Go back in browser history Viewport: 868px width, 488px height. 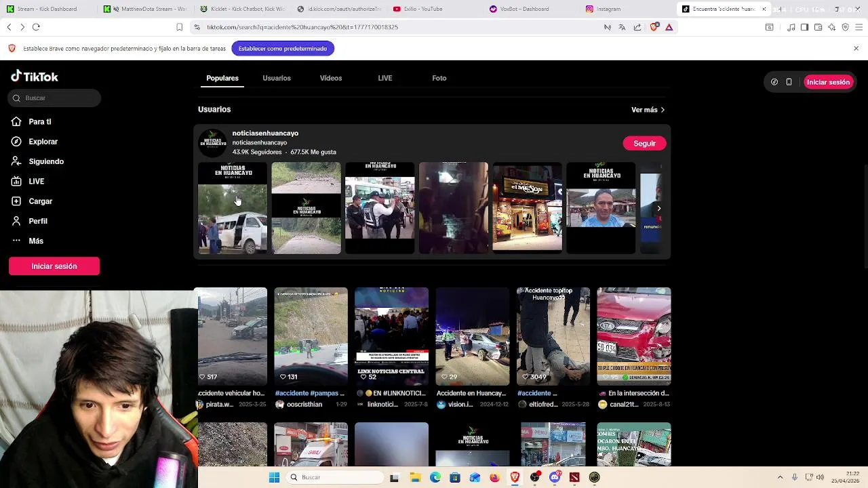[9, 27]
